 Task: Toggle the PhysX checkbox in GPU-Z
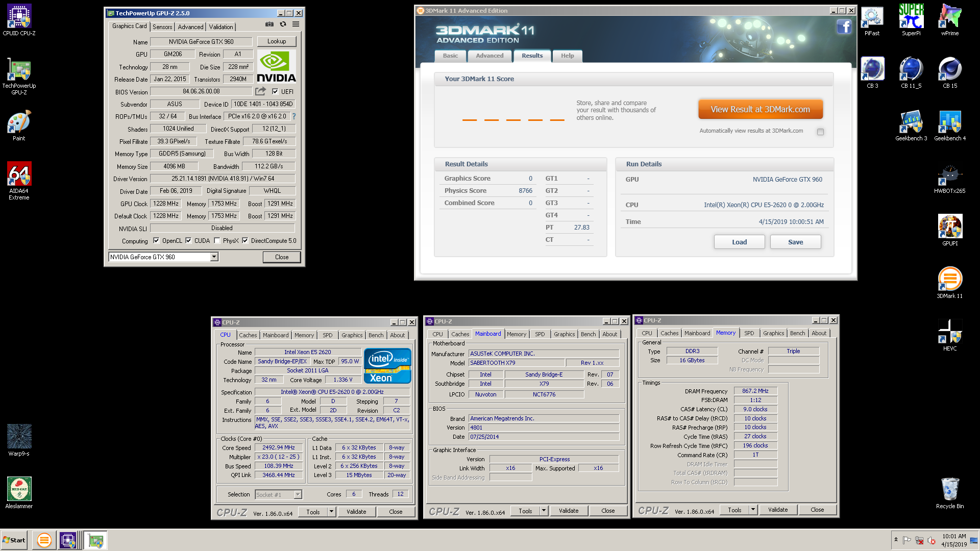point(217,241)
